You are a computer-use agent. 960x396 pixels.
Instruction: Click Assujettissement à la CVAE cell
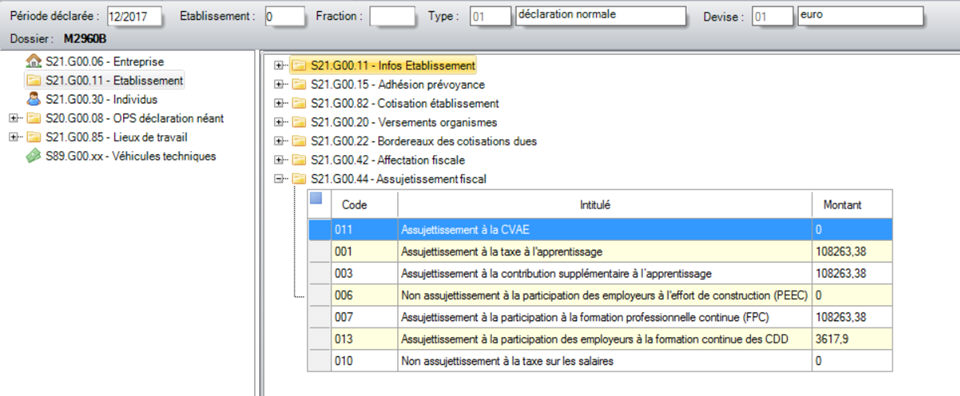pyautogui.click(x=605, y=230)
